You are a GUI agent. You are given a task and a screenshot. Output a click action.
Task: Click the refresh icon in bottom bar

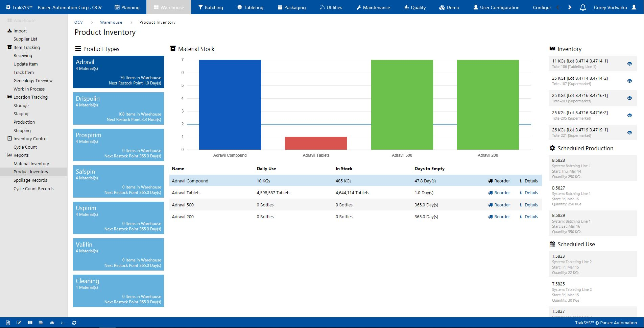[74, 323]
